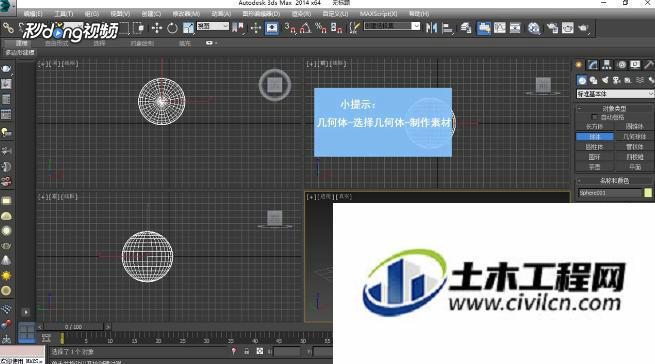Open Render Setup dialog
This screenshot has width=655, height=364.
tap(552, 28)
